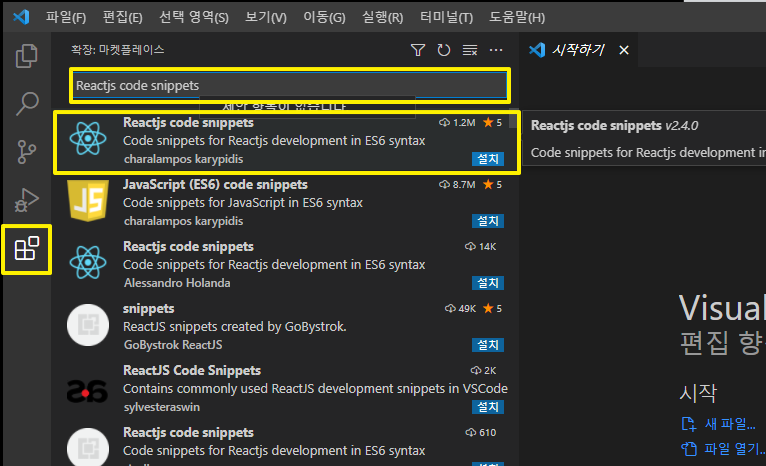Open the 도움말(H) menu

pyautogui.click(x=517, y=18)
